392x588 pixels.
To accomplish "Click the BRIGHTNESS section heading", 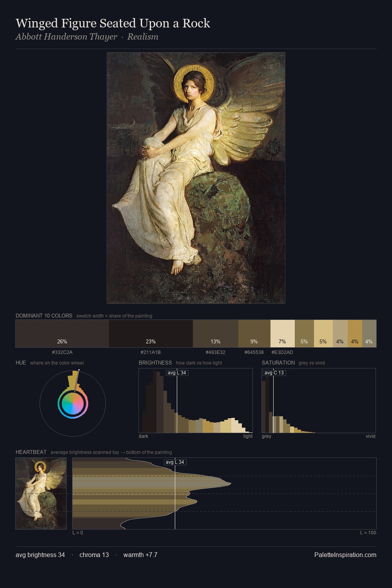I will coord(155,363).
